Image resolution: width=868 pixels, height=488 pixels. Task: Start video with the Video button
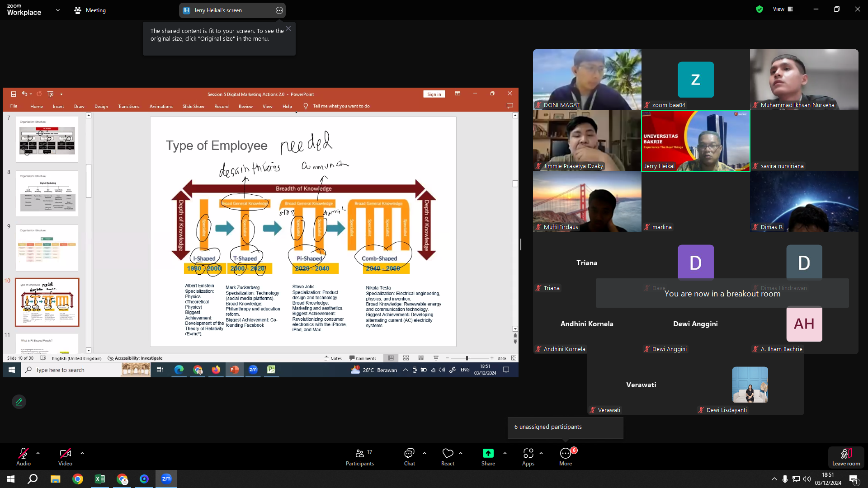click(65, 456)
